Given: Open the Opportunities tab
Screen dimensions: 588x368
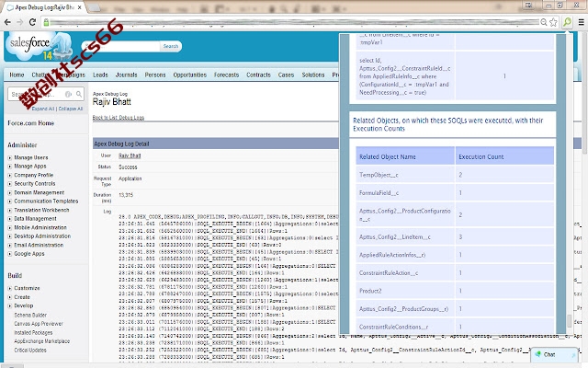Looking at the screenshot, I should (190, 75).
